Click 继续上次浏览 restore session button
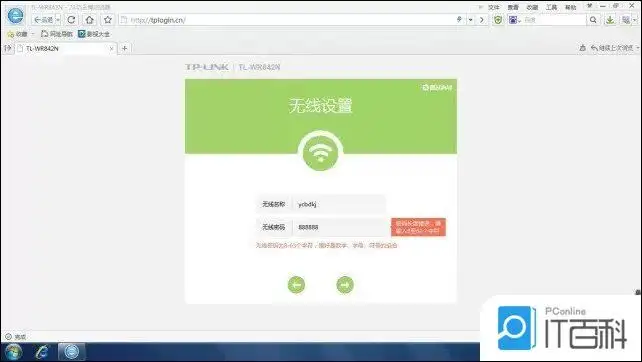This screenshot has width=642, height=362. click(x=612, y=48)
